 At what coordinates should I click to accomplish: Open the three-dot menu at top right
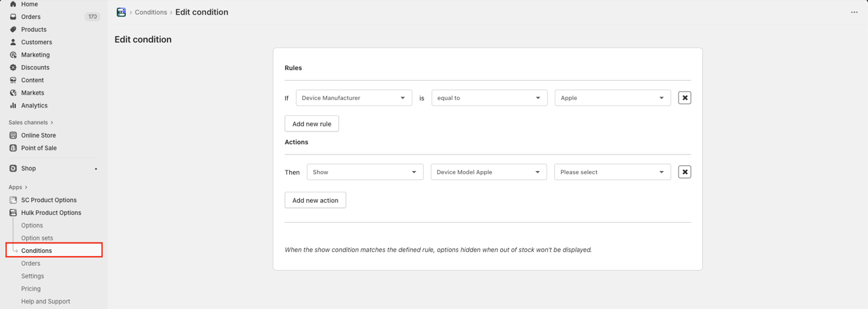click(854, 12)
